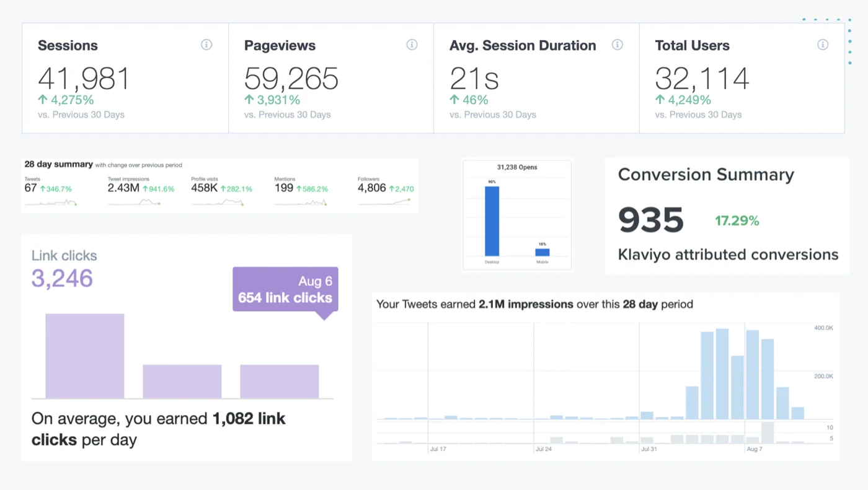Viewport: 868px width, 490px height.
Task: Click the "3,931%" Pageviews increase
Action: pos(272,100)
